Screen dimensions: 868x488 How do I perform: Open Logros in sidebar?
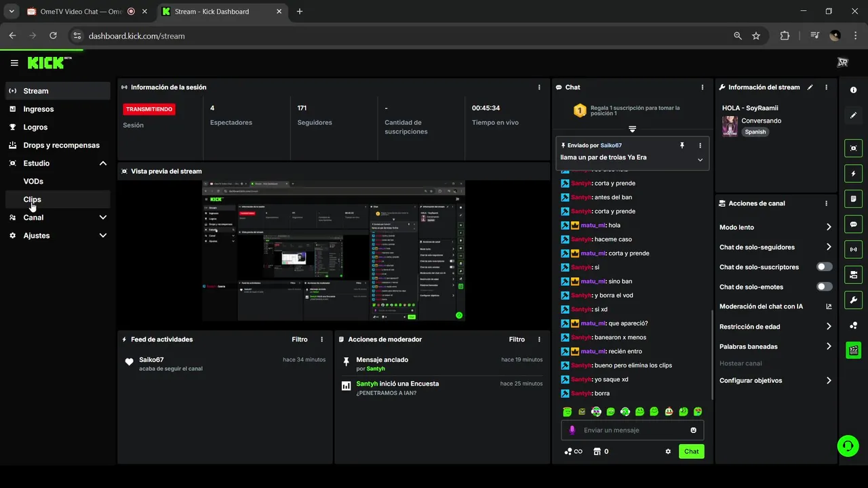(x=58, y=127)
